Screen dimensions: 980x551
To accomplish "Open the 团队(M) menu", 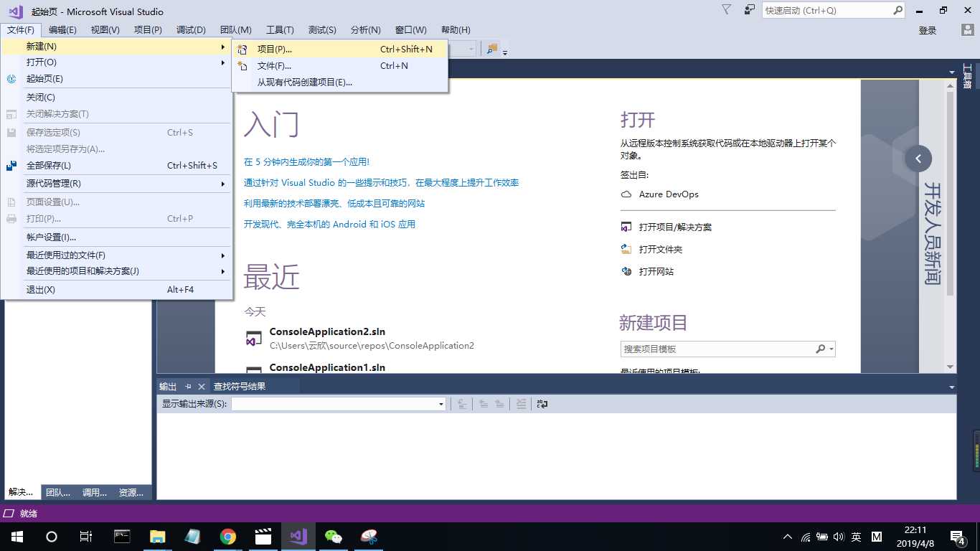I will tap(236, 29).
